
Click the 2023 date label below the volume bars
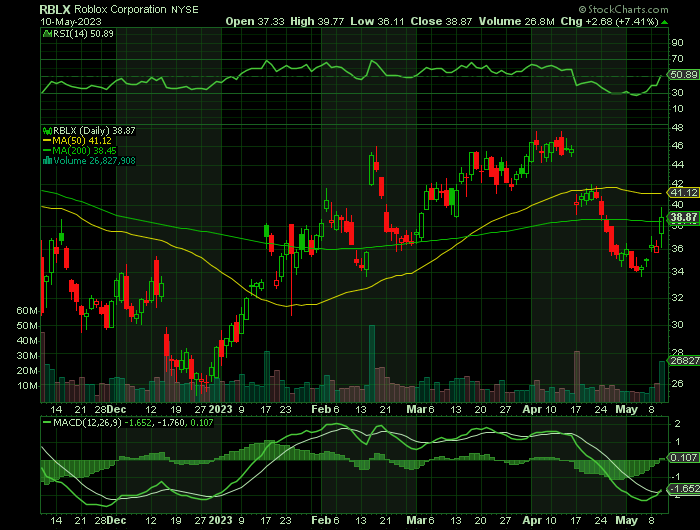(221, 409)
